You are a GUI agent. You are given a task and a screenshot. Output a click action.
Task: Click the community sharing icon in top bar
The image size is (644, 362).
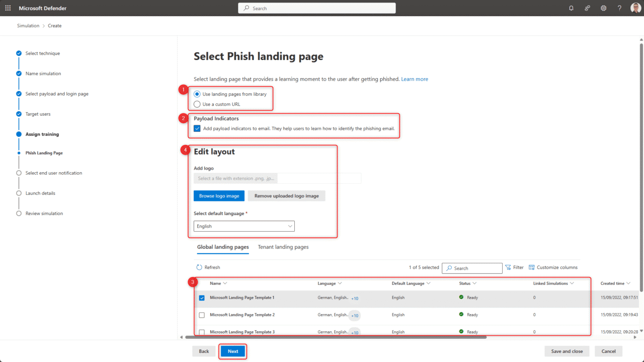tap(587, 8)
